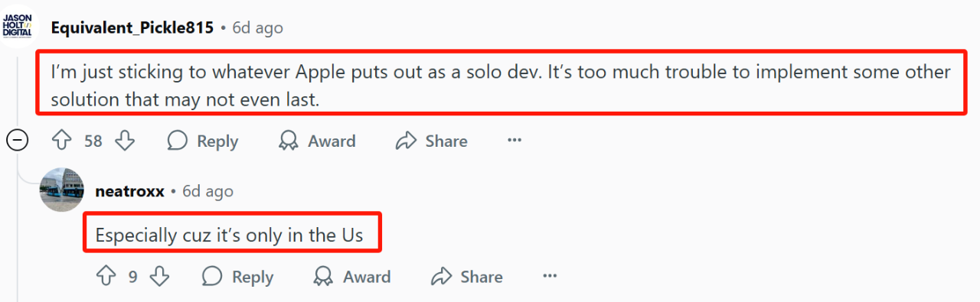Upvote Equivalent_Pickle815's comment

click(x=61, y=141)
